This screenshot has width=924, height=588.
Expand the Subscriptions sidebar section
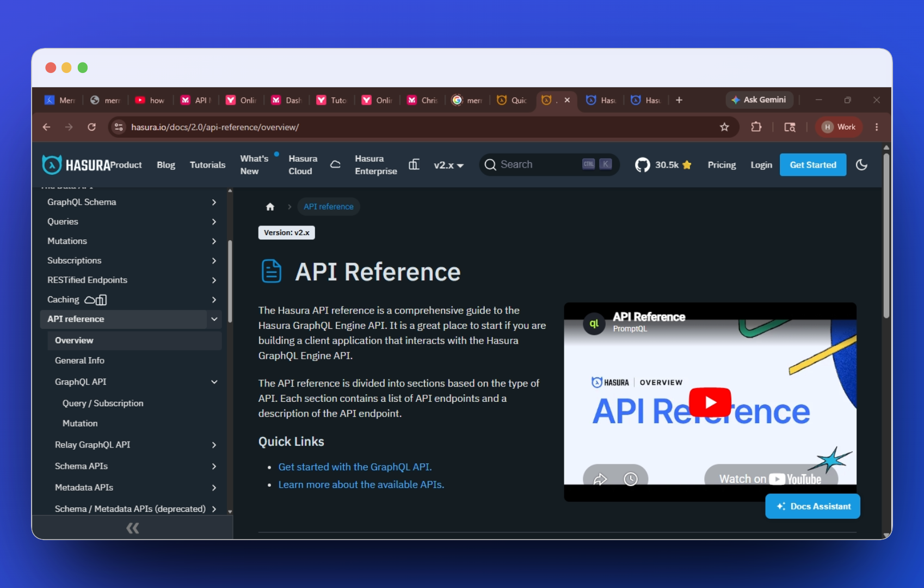(x=214, y=261)
